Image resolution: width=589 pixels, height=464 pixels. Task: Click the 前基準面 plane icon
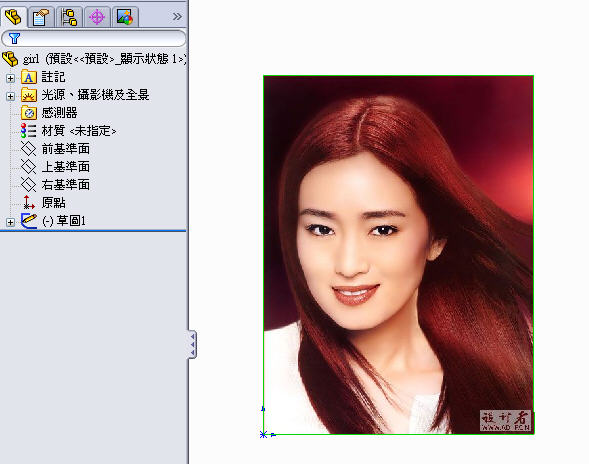[x=29, y=149]
